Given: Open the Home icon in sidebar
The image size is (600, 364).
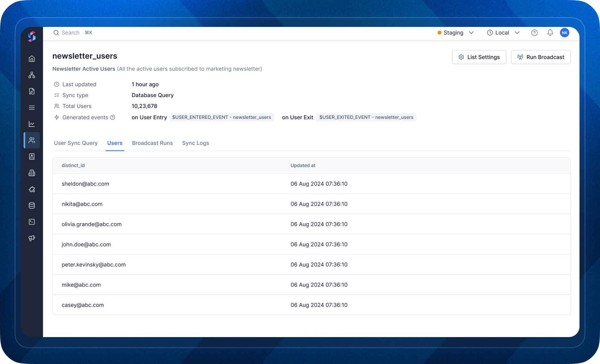Looking at the screenshot, I should tap(32, 59).
